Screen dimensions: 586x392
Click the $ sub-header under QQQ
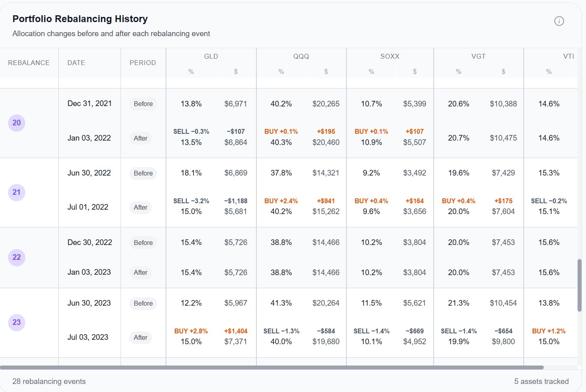pos(326,71)
